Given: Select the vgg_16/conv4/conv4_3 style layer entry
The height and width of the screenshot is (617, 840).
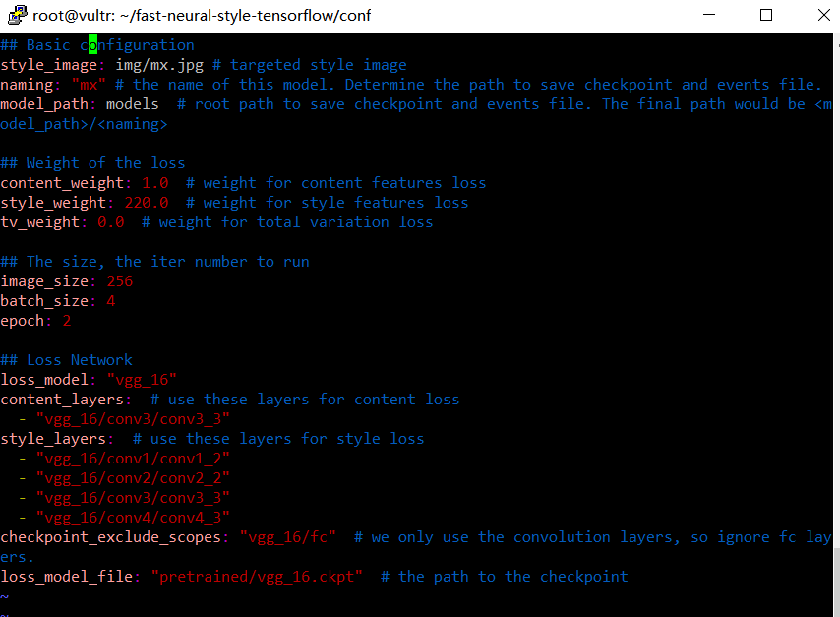Looking at the screenshot, I should click(x=133, y=518).
